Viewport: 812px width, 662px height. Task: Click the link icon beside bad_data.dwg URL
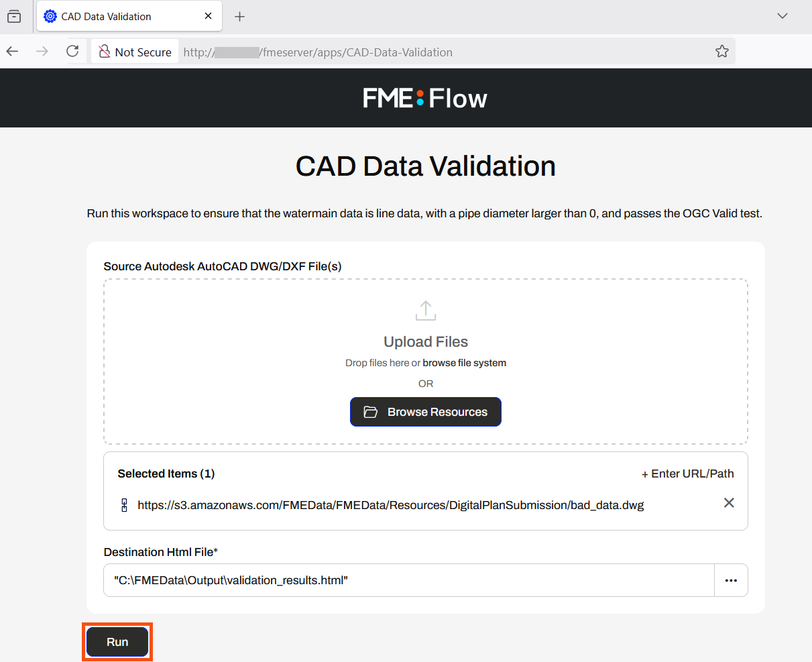tap(124, 505)
